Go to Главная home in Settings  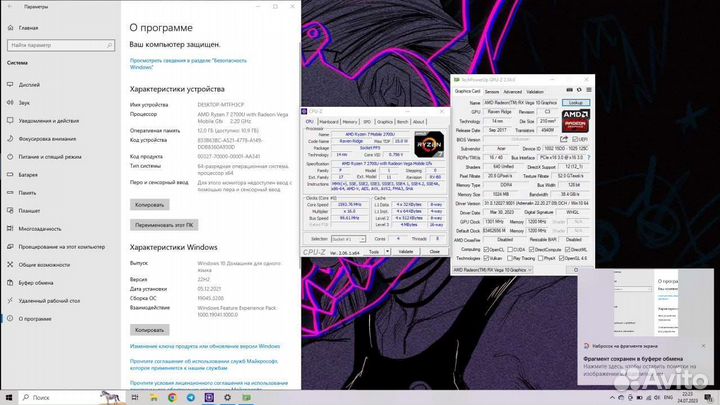coord(28,28)
